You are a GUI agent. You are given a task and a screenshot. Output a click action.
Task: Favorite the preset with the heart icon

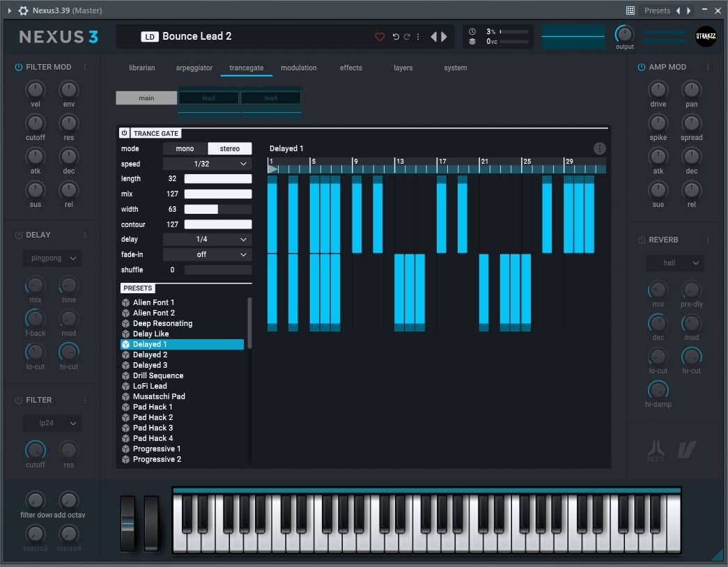click(379, 37)
